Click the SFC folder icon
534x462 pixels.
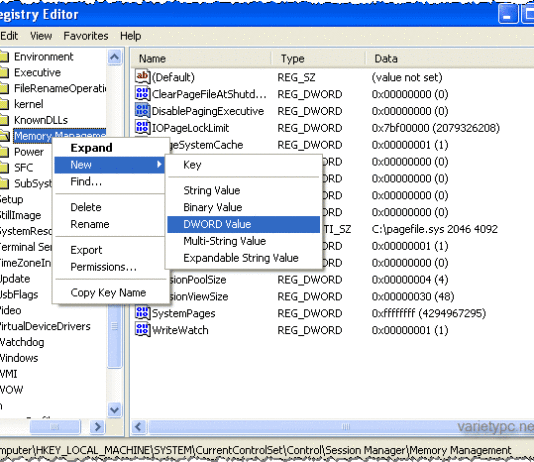pyautogui.click(x=4, y=168)
